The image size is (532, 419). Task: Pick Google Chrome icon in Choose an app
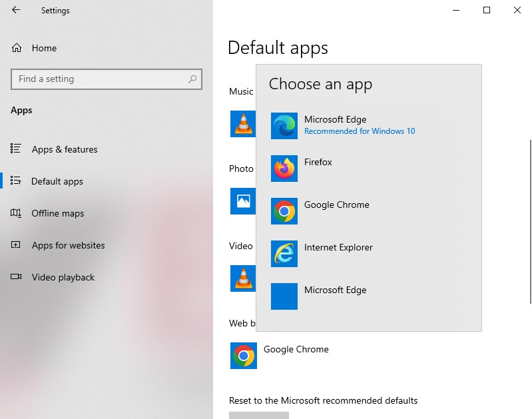[284, 211]
